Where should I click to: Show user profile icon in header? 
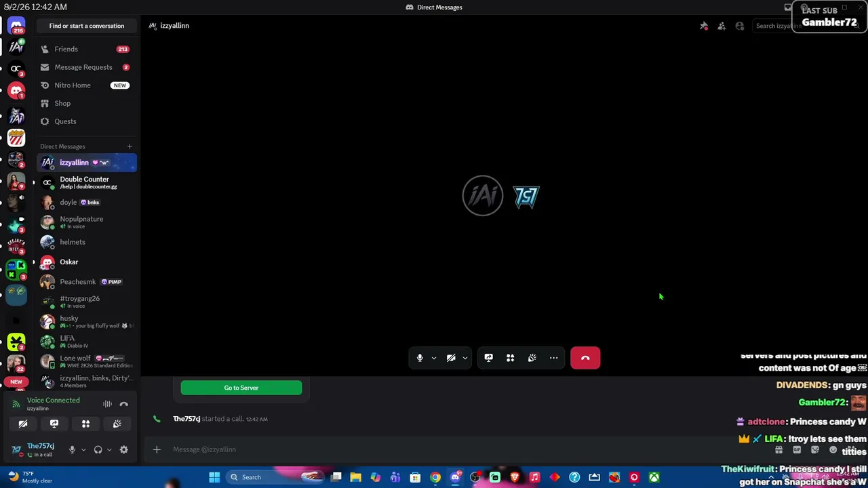coord(740,26)
